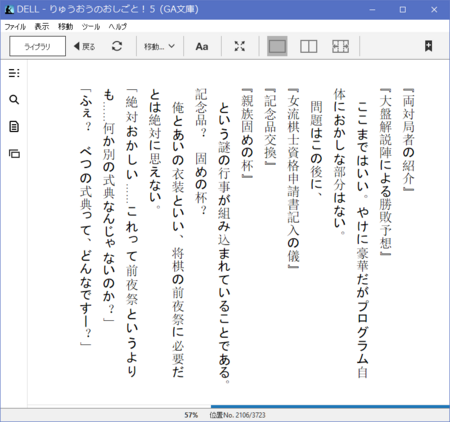This screenshot has width=450, height=422.
Task: Click the 戻る back button
Action: [x=84, y=46]
